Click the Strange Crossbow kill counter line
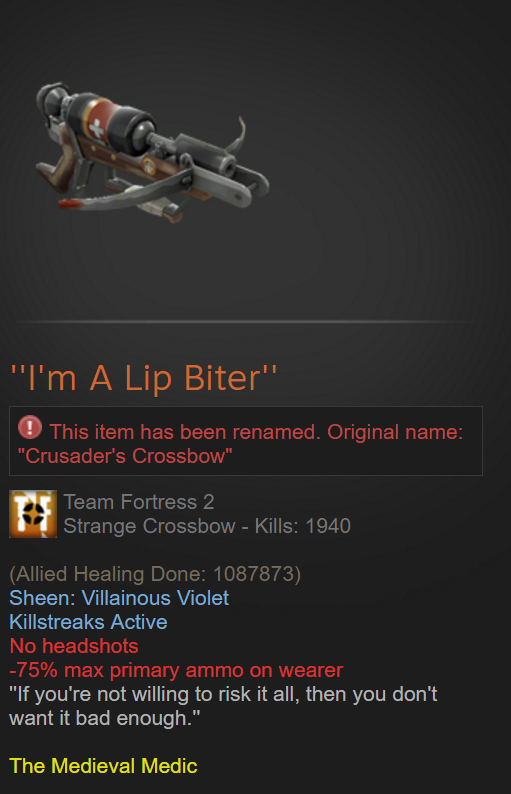511x794 pixels. (207, 526)
